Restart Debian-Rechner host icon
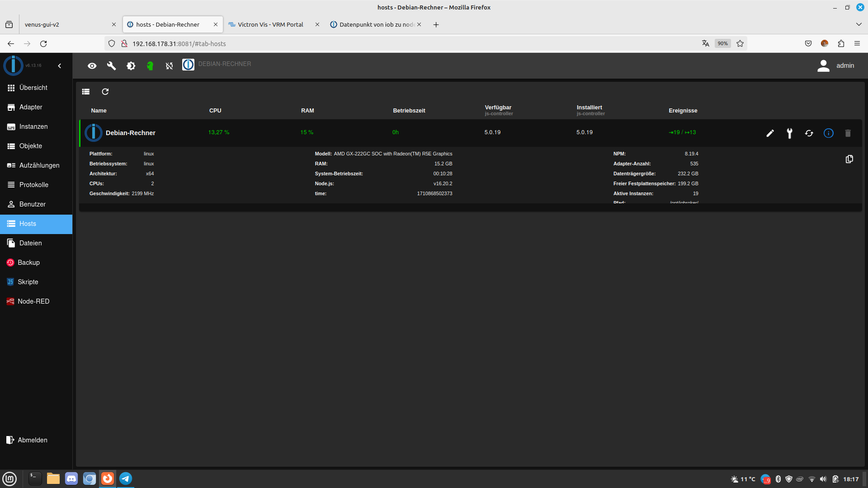 pyautogui.click(x=809, y=133)
